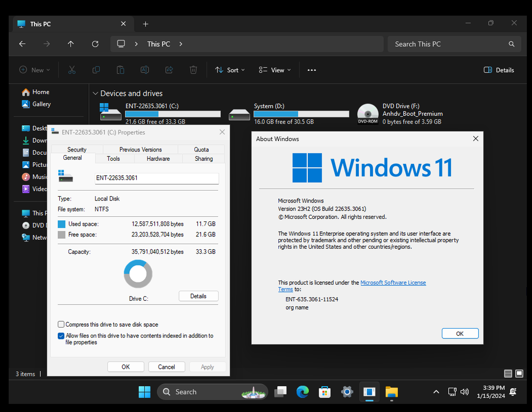Open the Windows Start menu
Viewport: 532px width, 412px height.
click(144, 392)
